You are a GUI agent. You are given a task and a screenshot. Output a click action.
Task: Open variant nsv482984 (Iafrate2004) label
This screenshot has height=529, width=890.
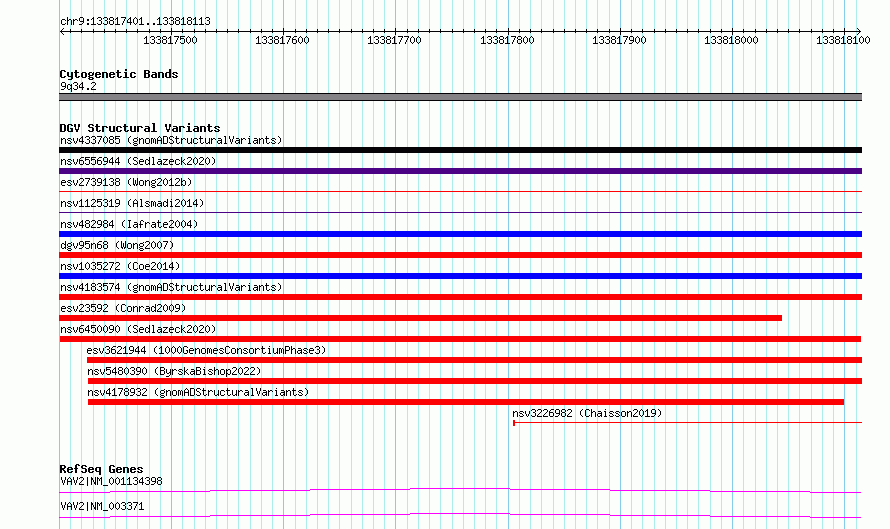(129, 224)
